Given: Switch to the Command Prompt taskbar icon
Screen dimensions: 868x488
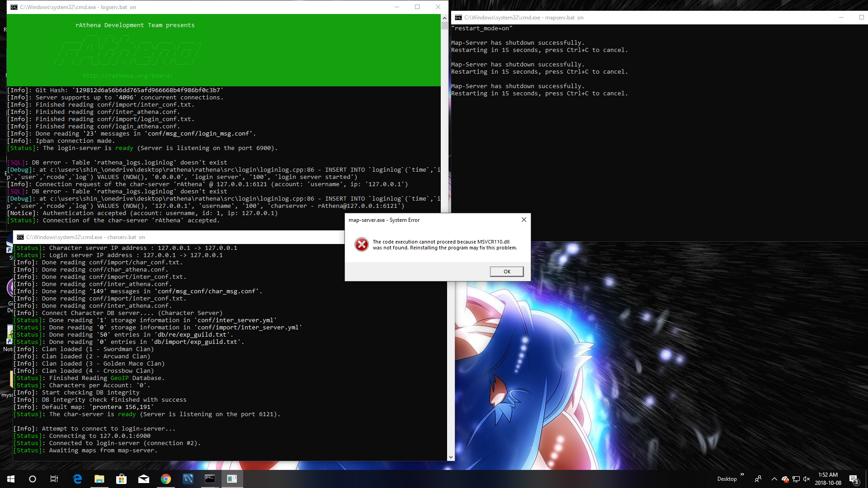Looking at the screenshot, I should pos(210,479).
